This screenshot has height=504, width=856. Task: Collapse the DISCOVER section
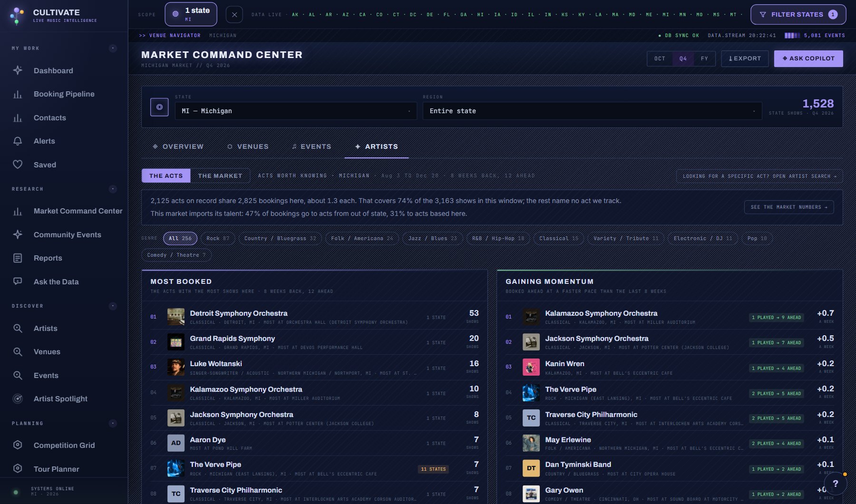[113, 306]
